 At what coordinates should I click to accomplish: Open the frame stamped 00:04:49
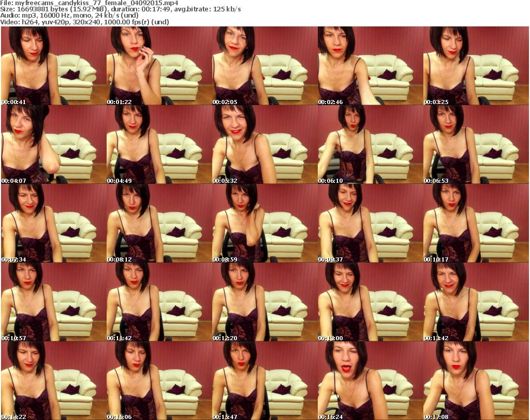point(159,144)
